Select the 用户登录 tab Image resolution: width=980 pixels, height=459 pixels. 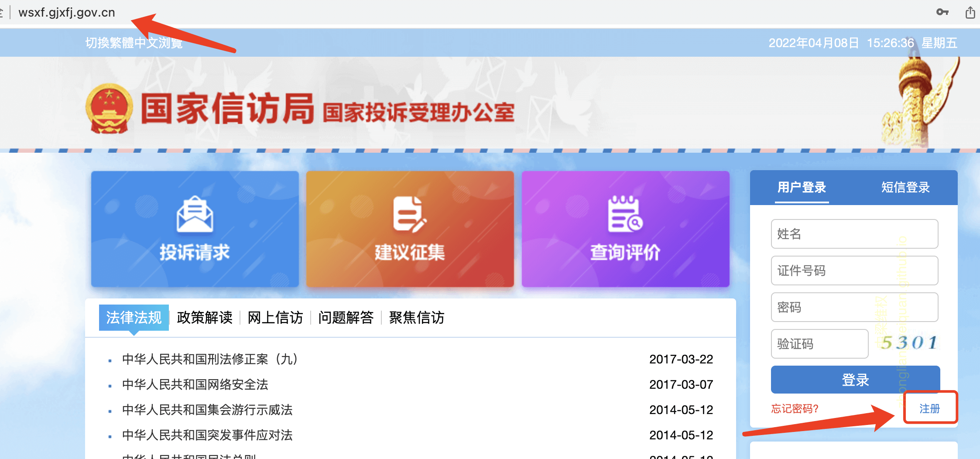802,188
